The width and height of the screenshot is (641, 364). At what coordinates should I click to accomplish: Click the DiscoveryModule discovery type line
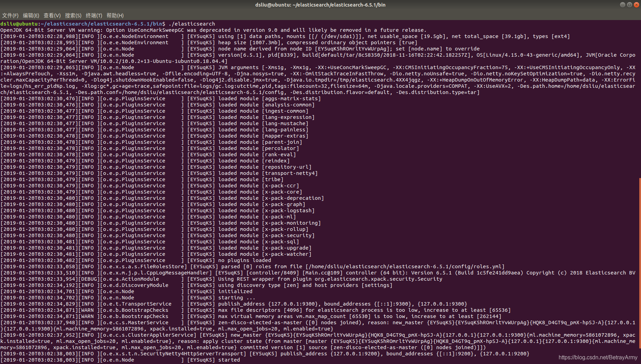(196, 285)
